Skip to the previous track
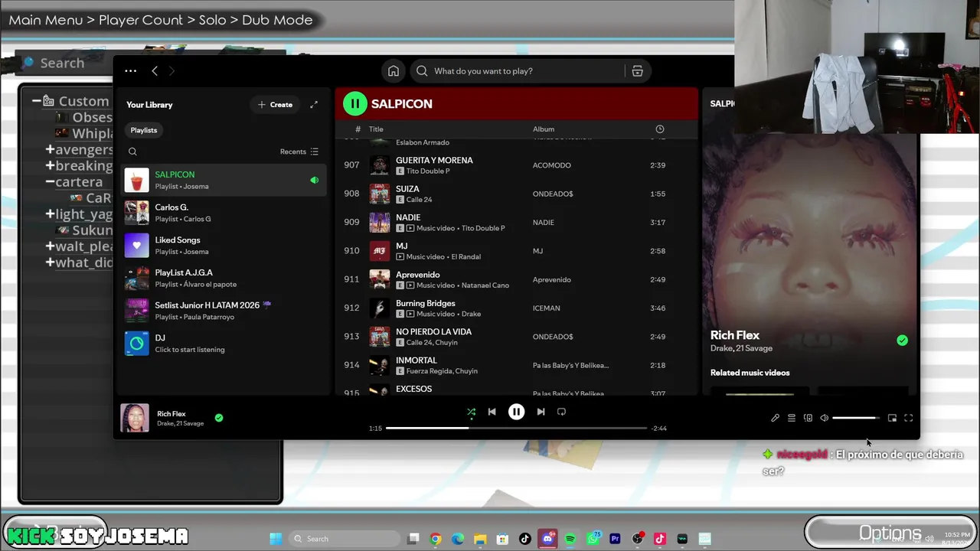Image resolution: width=980 pixels, height=551 pixels. coord(492,412)
